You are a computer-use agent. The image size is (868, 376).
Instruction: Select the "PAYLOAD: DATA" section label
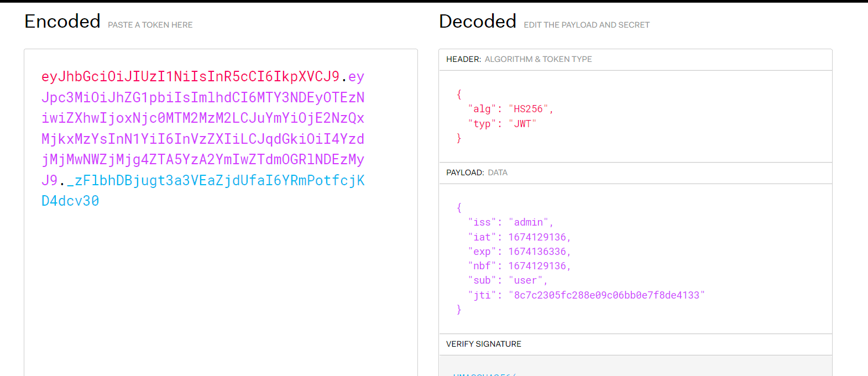(477, 173)
